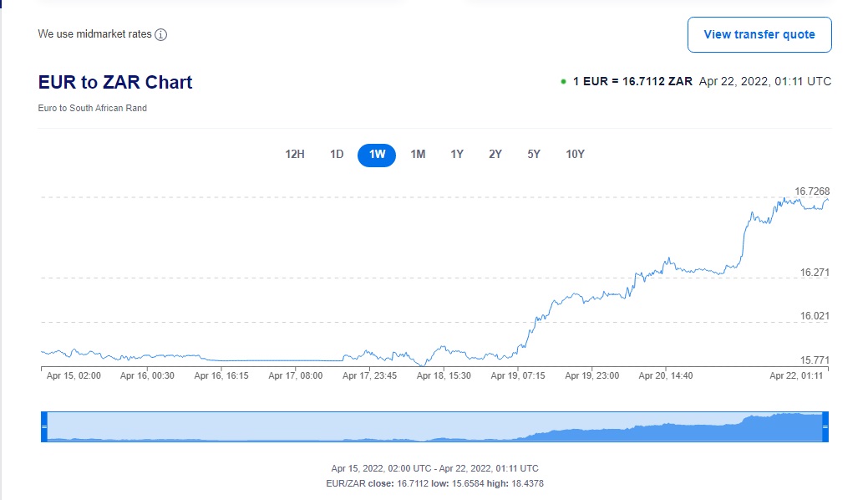Image resolution: width=868 pixels, height=500 pixels.
Task: Click the 16.7268 peak value label
Action: click(812, 191)
